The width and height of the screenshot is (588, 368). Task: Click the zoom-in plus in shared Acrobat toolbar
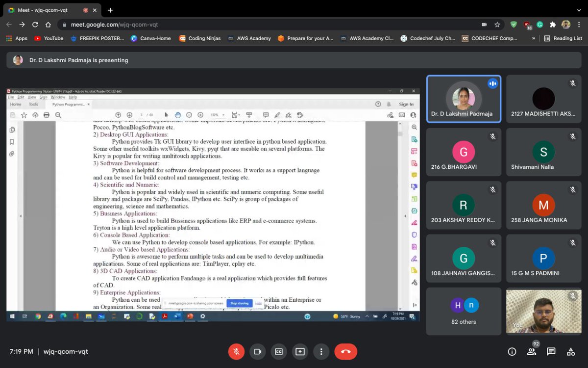pyautogui.click(x=200, y=115)
